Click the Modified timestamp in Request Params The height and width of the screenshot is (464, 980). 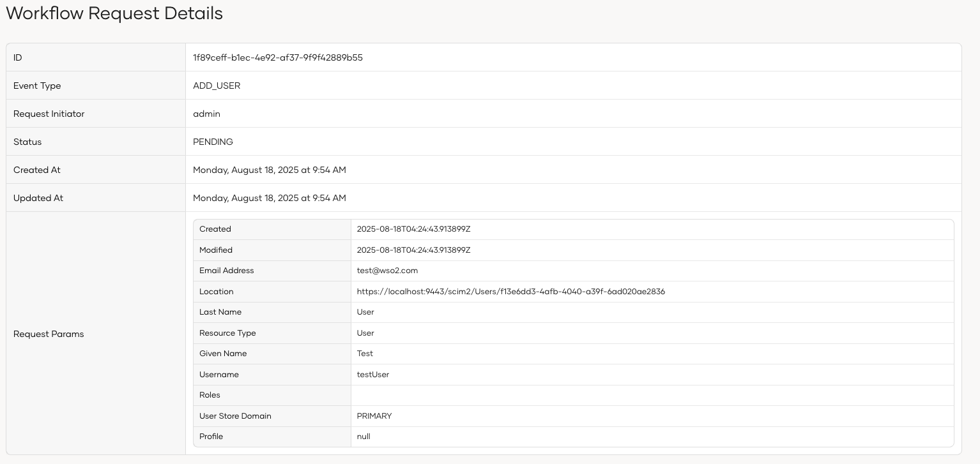[x=414, y=250]
